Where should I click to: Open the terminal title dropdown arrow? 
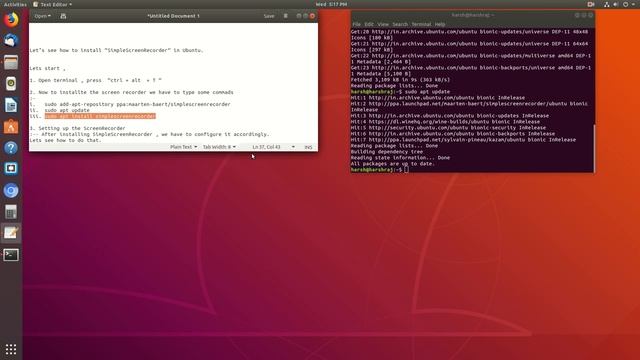pyautogui.click(x=493, y=15)
